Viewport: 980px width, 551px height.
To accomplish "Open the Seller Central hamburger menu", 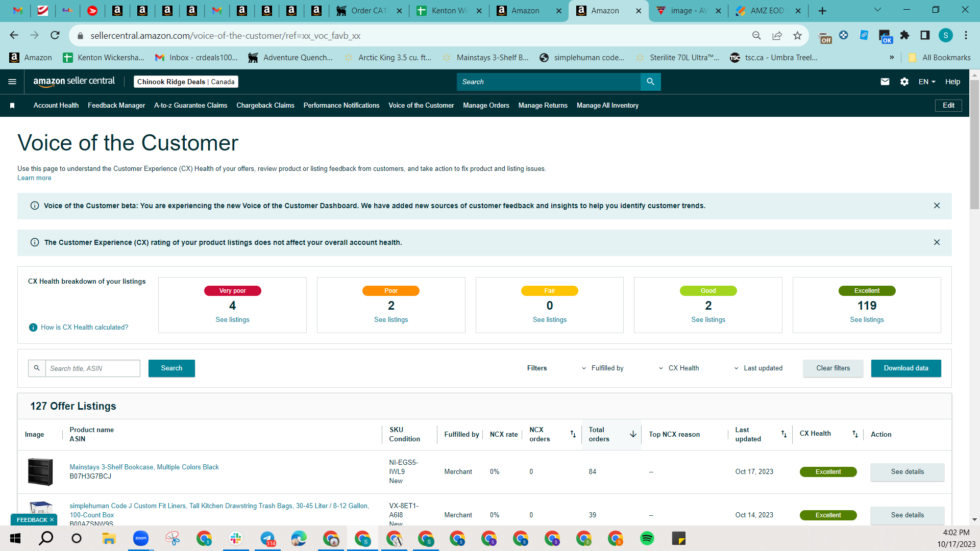I will (12, 82).
